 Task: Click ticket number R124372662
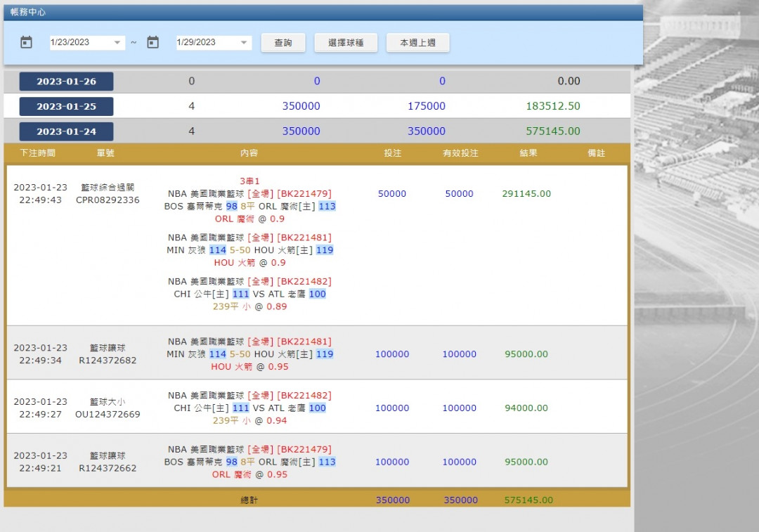(x=108, y=468)
